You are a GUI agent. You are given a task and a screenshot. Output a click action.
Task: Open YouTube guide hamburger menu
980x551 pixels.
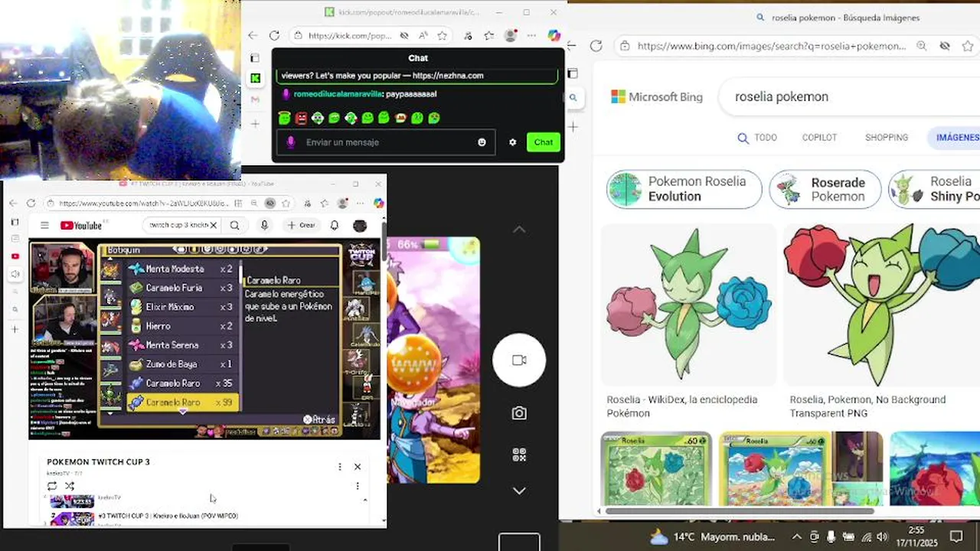point(44,225)
